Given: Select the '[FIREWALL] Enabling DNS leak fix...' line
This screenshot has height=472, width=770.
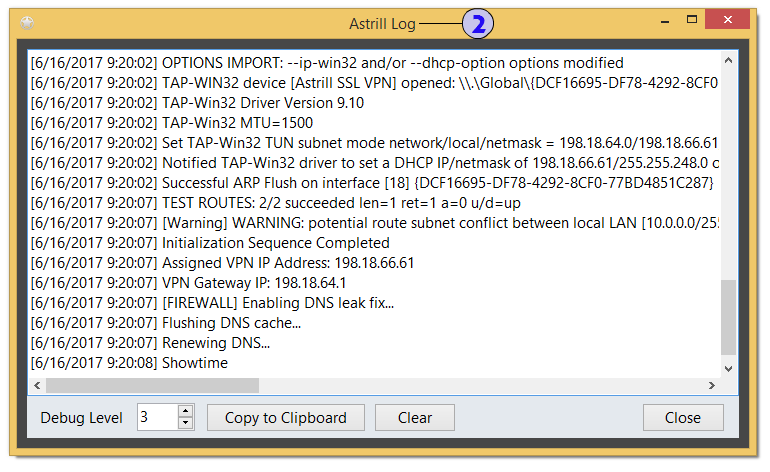Looking at the screenshot, I should coord(212,303).
